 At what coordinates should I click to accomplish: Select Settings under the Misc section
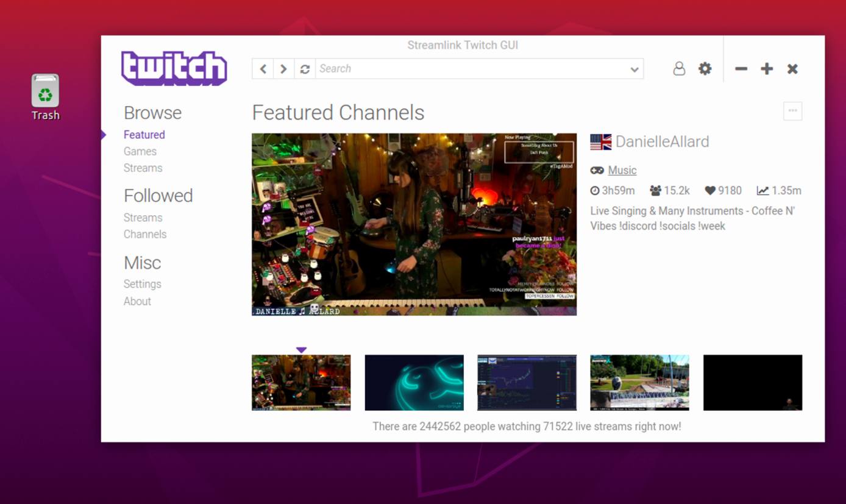point(142,284)
